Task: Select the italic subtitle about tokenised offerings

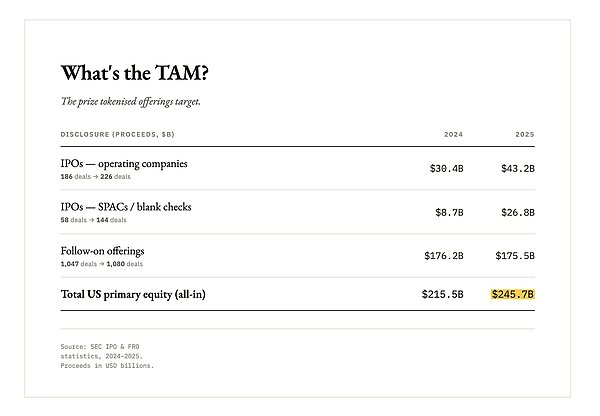Action: click(131, 101)
